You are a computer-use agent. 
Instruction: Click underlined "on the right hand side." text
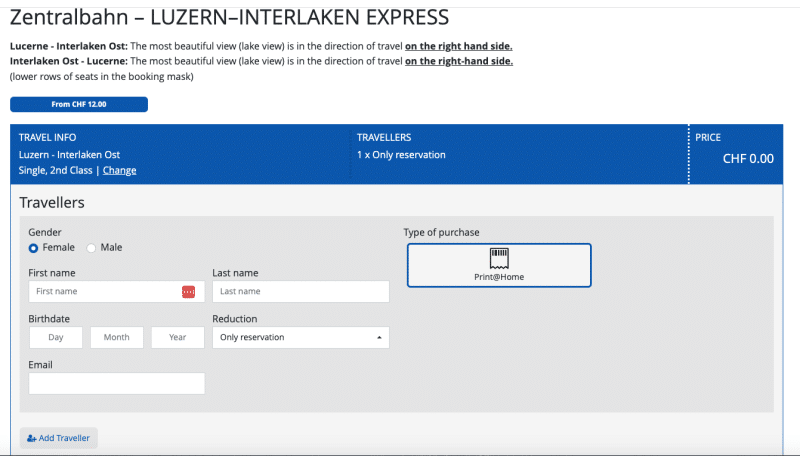point(465,47)
